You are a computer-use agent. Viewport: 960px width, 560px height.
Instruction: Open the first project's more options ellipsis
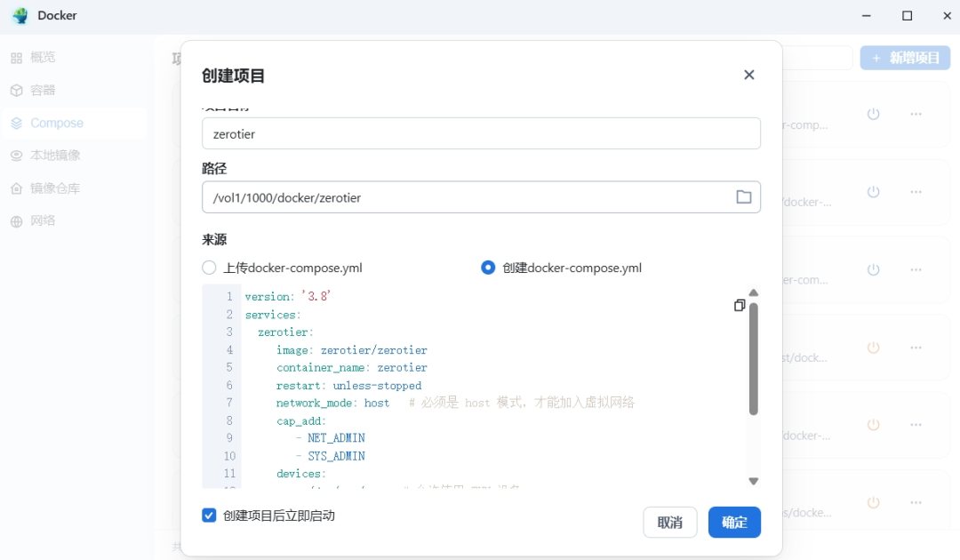coord(916,115)
